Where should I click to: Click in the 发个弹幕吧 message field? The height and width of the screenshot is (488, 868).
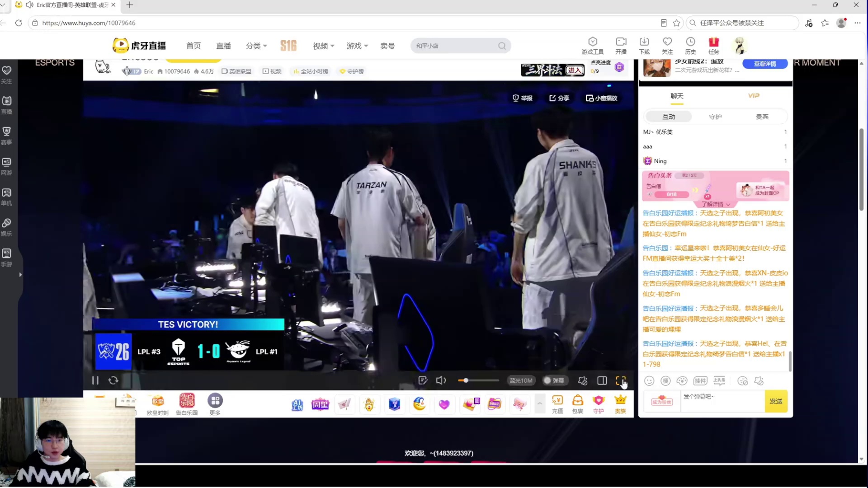722,401
